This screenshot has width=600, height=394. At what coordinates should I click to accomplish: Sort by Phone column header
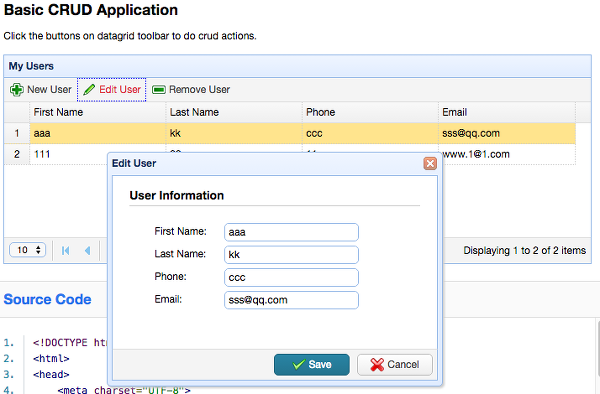point(370,112)
